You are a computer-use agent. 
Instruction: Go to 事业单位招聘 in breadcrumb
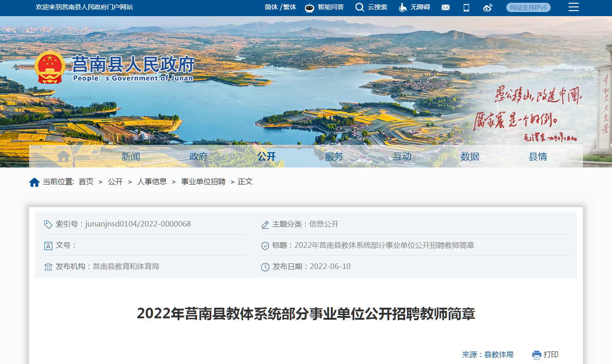pos(203,182)
